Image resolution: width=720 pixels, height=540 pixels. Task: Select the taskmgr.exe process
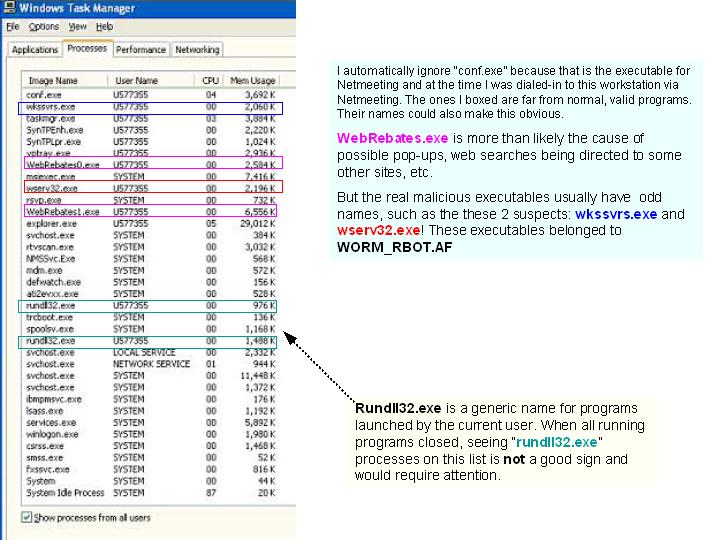click(x=151, y=118)
